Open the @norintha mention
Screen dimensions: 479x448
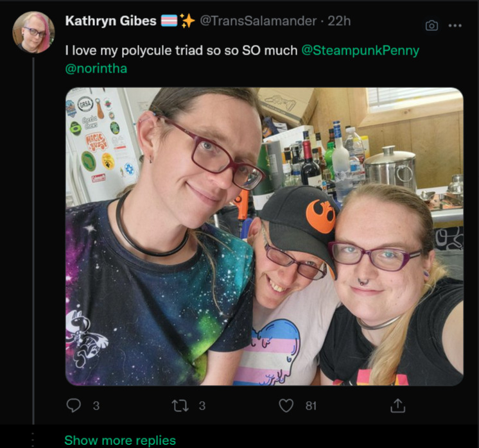(x=96, y=69)
